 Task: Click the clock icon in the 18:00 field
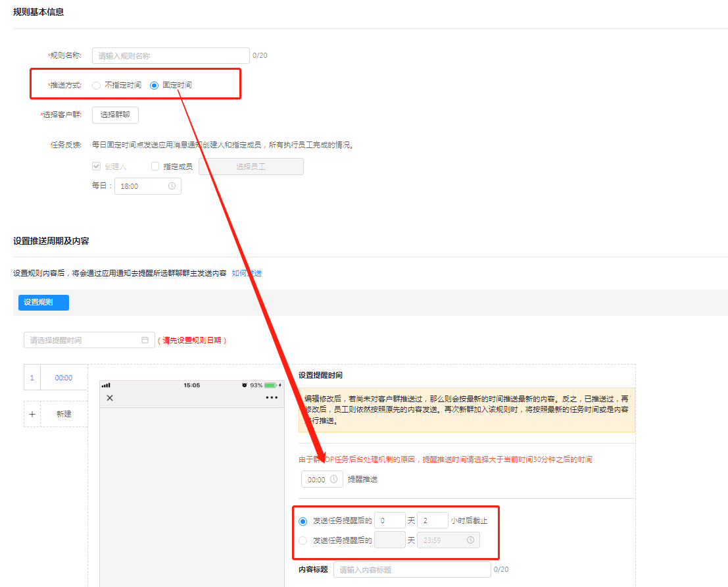coord(172,186)
